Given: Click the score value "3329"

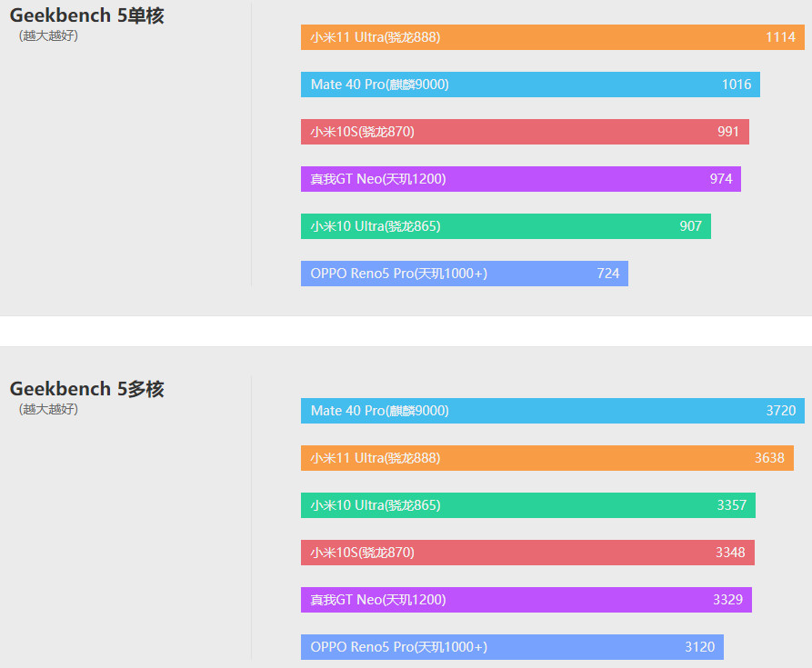Looking at the screenshot, I should click(x=727, y=600).
